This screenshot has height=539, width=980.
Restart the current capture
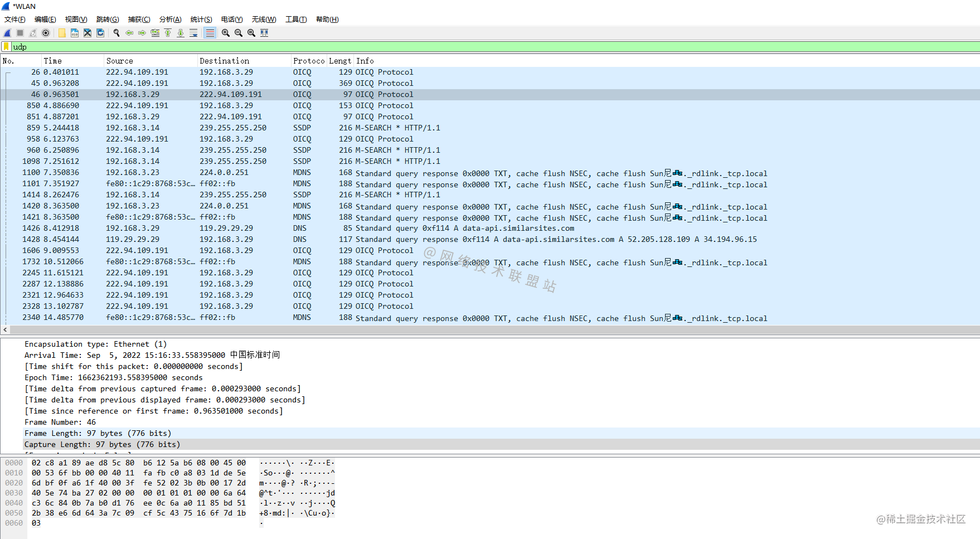click(32, 33)
